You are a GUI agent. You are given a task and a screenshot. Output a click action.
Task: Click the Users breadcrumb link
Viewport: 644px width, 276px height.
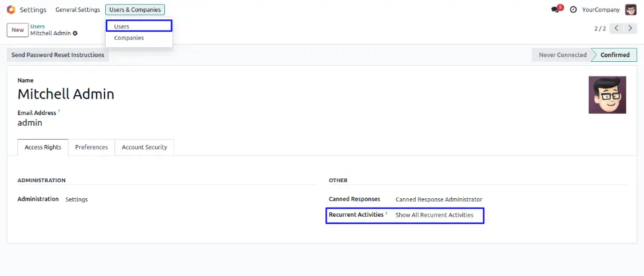(38, 27)
